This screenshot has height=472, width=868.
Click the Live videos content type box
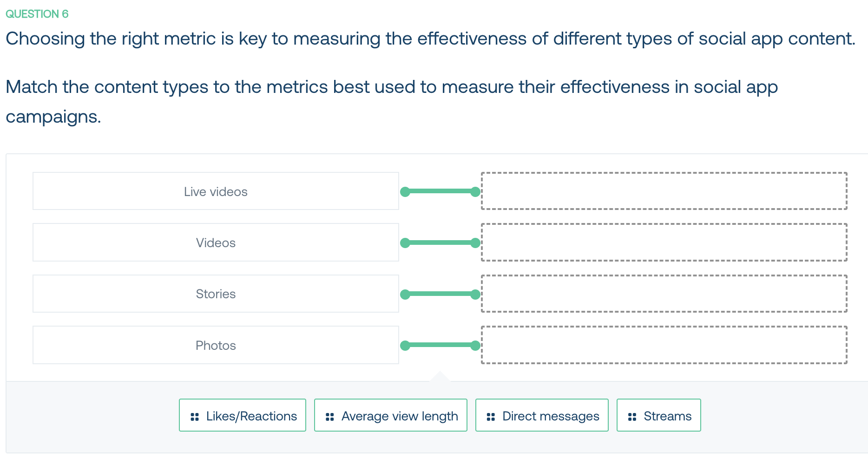click(216, 191)
